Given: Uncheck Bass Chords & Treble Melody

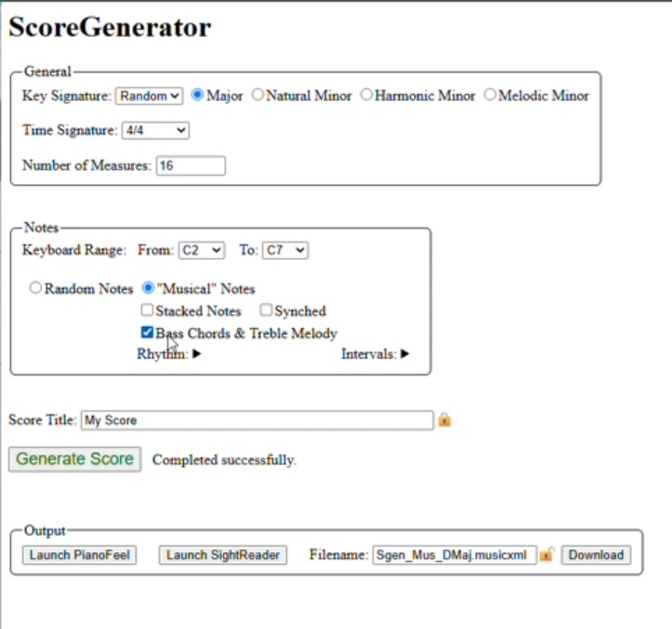Looking at the screenshot, I should coord(147,332).
